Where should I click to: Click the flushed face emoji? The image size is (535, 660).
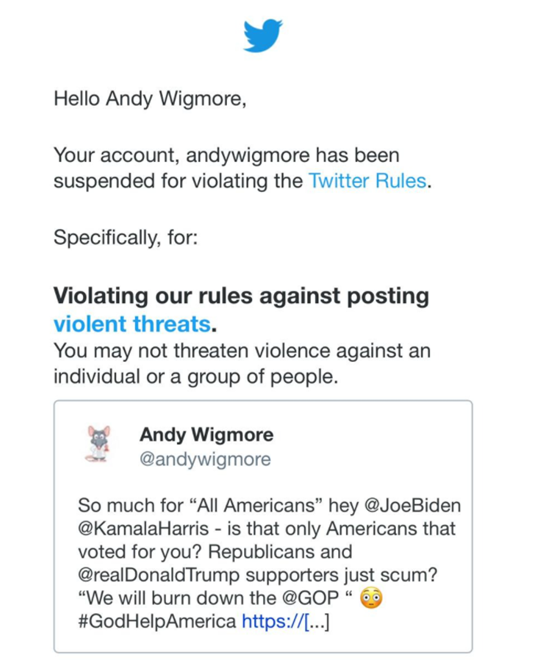point(371,598)
